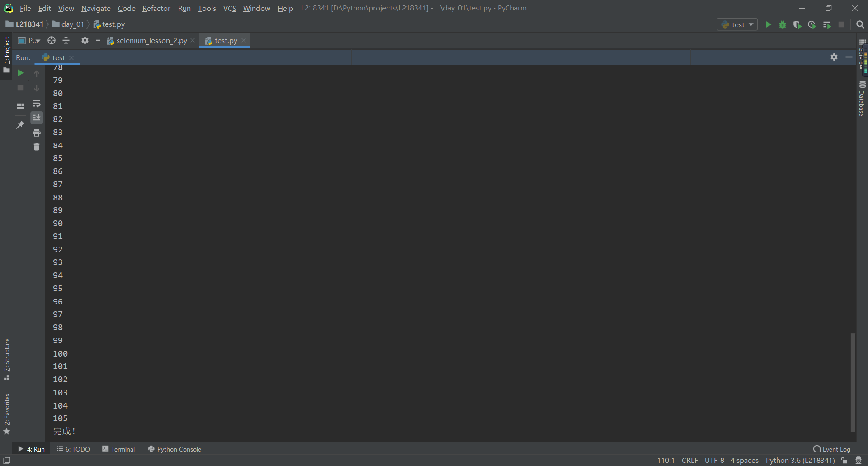Toggle Project tool window side tab
The height and width of the screenshot is (466, 868).
(x=6, y=54)
